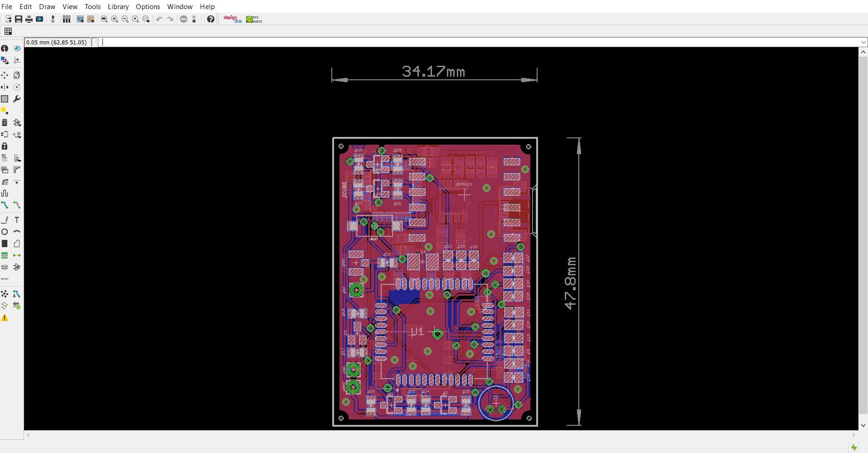Select the filled Rectangle tool
The width and height of the screenshot is (868, 453).
click(x=5, y=244)
